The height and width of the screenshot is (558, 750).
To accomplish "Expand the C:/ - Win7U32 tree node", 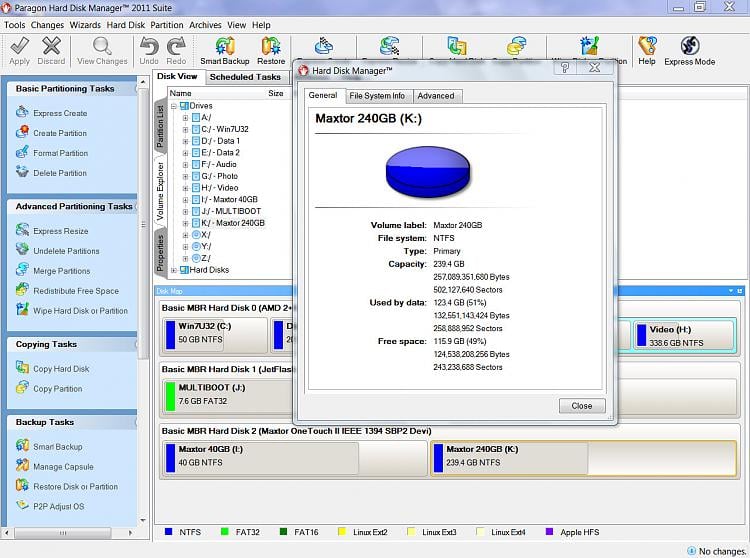I will (186, 130).
